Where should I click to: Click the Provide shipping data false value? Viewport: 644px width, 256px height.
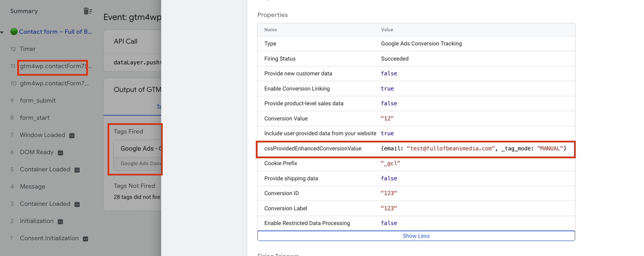(389, 178)
